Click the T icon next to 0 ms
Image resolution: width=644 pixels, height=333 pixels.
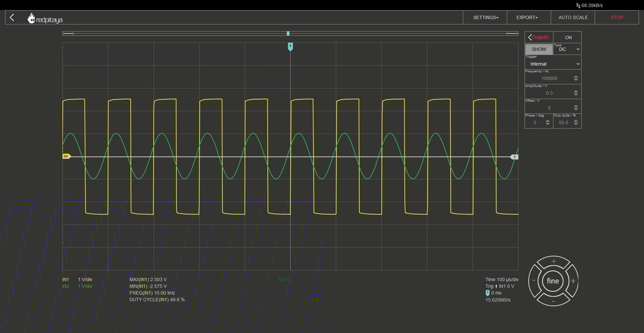click(x=487, y=293)
